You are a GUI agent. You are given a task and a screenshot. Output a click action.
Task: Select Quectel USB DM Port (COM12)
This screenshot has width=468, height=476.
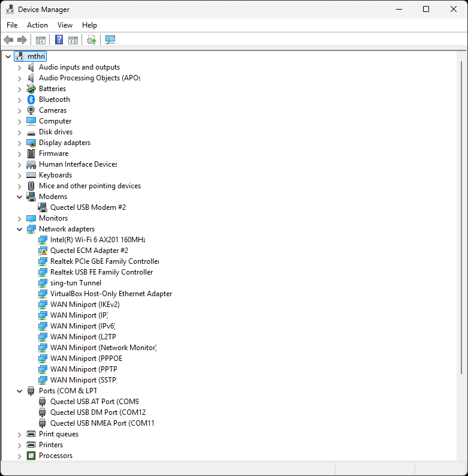(98, 412)
